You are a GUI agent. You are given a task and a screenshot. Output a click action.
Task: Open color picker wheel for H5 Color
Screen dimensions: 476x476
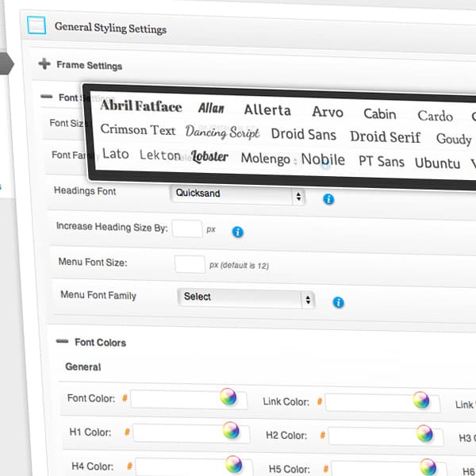pos(428,467)
